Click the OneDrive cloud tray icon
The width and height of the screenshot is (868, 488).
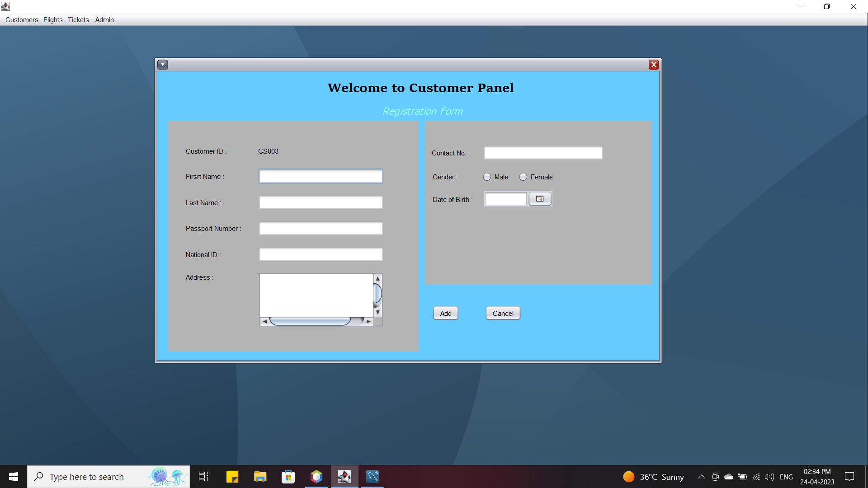[729, 477]
